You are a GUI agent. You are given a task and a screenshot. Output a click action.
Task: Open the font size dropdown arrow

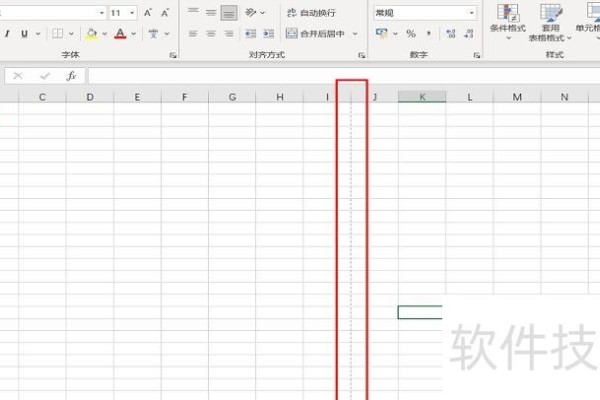(x=132, y=13)
